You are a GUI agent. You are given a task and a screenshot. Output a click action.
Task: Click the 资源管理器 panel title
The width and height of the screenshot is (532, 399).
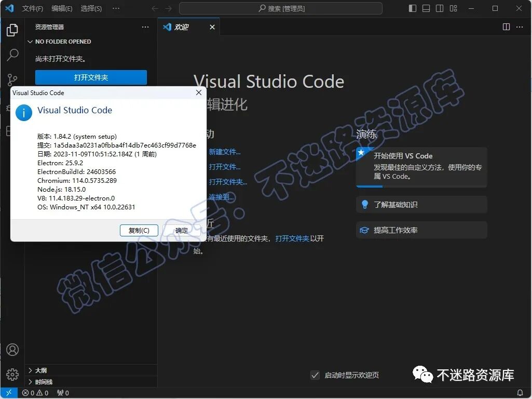49,27
